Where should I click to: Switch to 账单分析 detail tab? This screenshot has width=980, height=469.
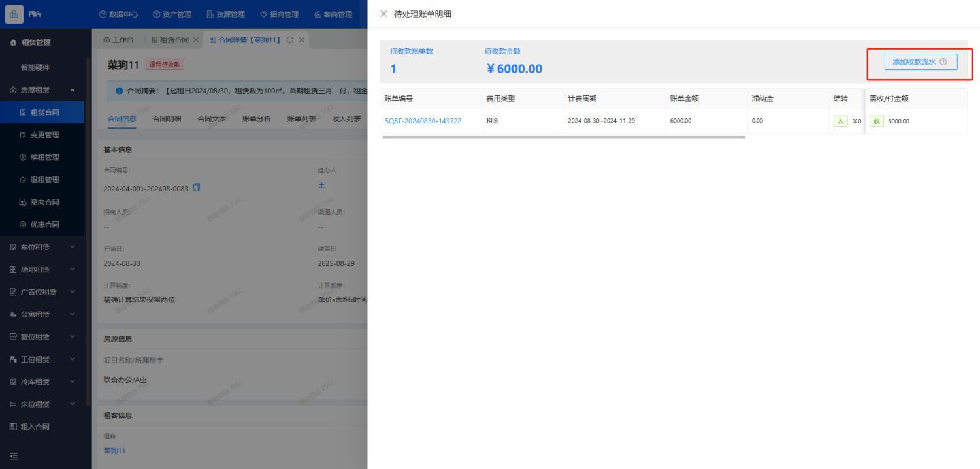(256, 119)
